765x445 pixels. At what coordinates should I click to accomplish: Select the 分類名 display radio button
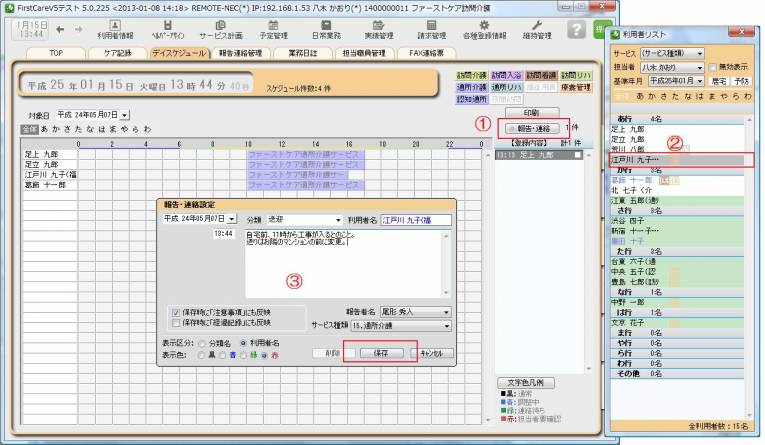tap(203, 343)
